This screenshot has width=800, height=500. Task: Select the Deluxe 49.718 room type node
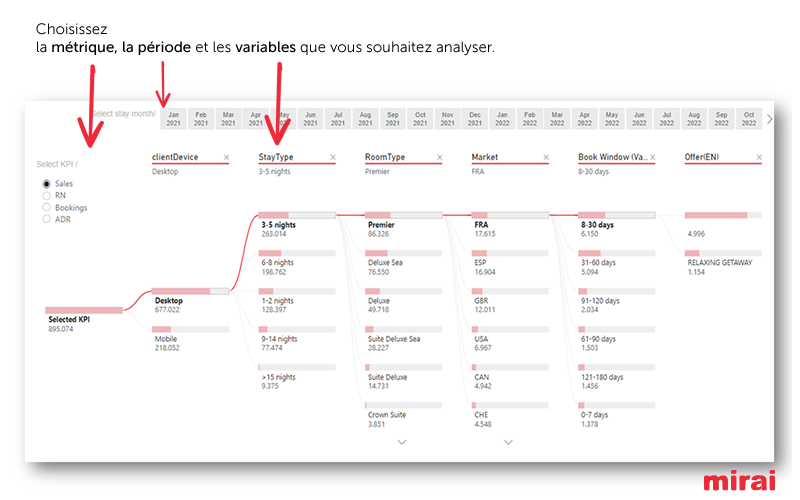pyautogui.click(x=404, y=291)
